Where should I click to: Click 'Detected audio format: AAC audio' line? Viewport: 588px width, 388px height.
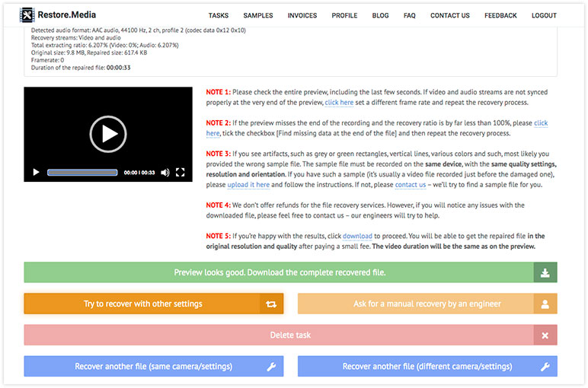coord(139,30)
